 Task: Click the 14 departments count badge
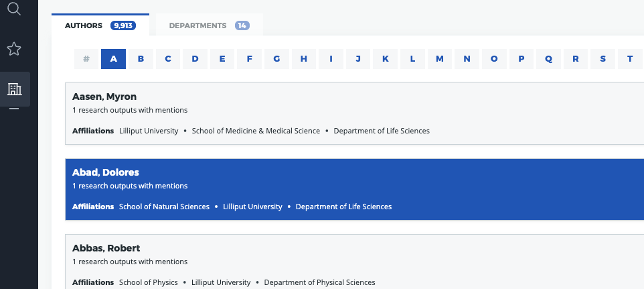coord(242,25)
